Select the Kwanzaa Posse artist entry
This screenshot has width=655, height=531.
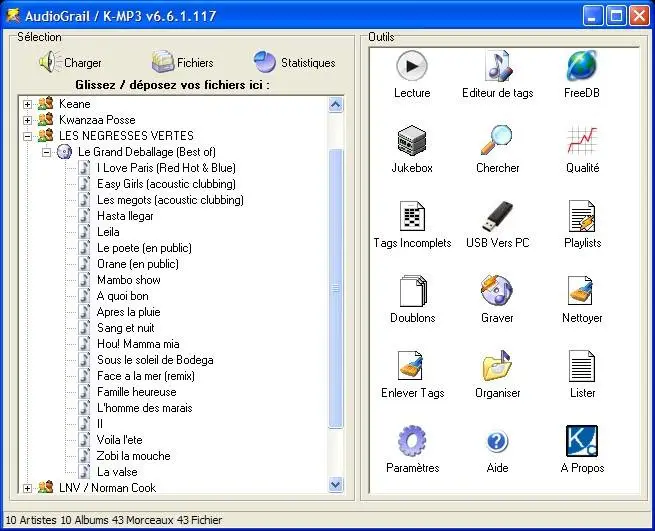[x=97, y=120]
